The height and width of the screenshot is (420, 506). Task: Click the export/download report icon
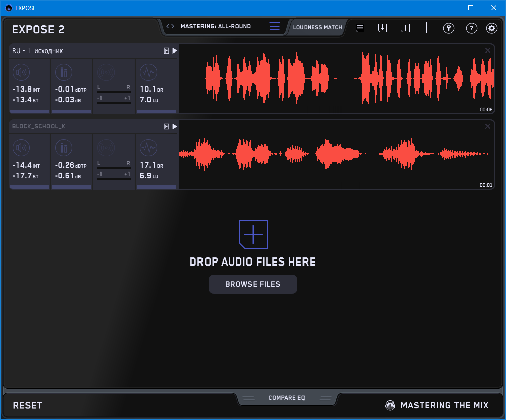tap(382, 28)
